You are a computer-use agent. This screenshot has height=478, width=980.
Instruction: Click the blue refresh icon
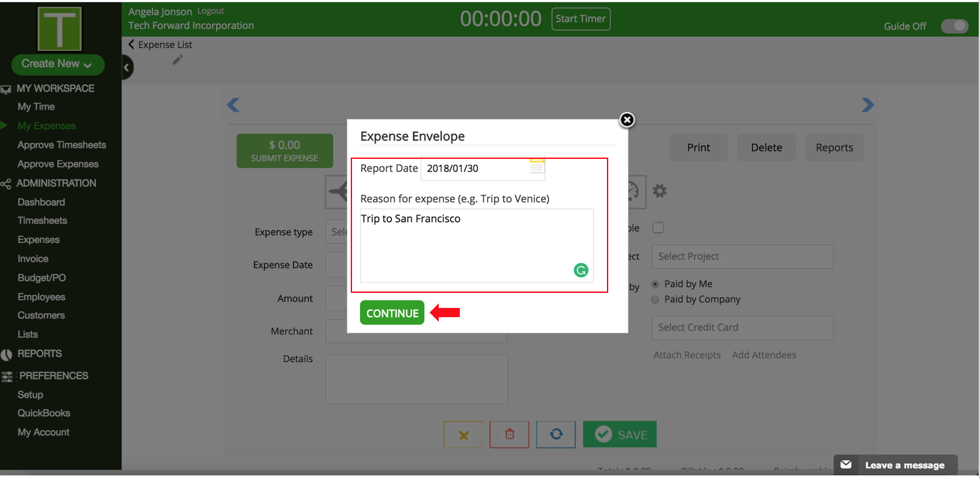[556, 435]
